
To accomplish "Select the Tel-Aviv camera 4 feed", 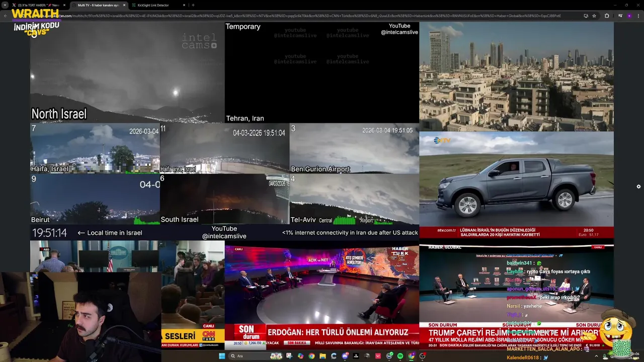I will point(354,199).
